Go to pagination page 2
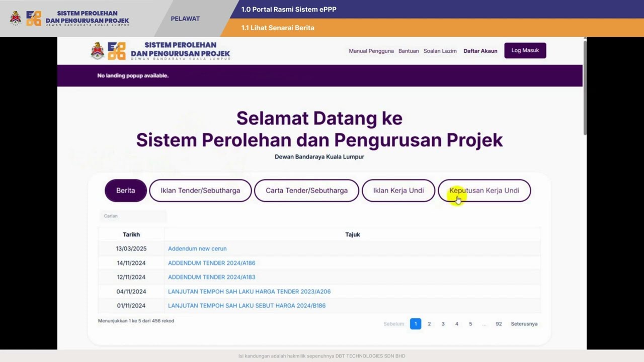 429,324
